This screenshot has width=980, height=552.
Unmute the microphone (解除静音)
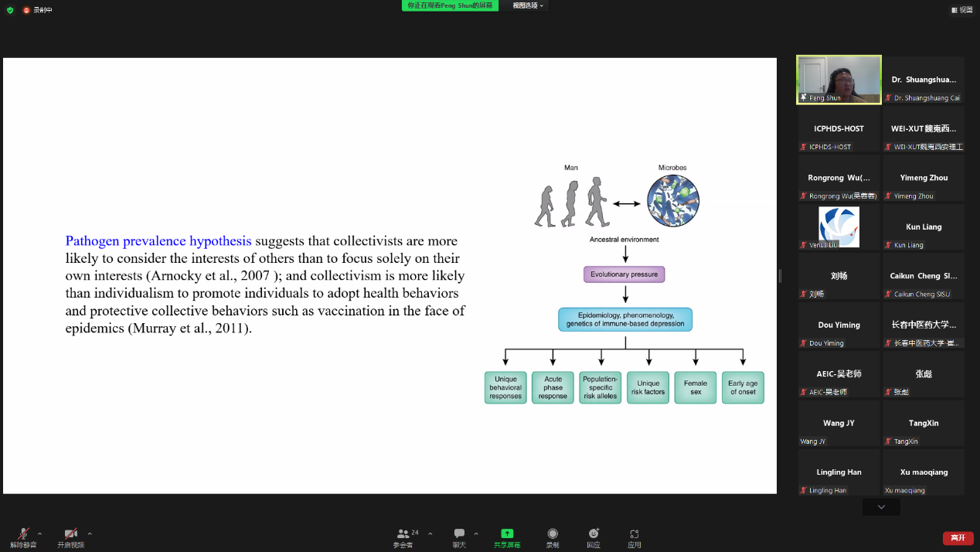[x=23, y=534]
